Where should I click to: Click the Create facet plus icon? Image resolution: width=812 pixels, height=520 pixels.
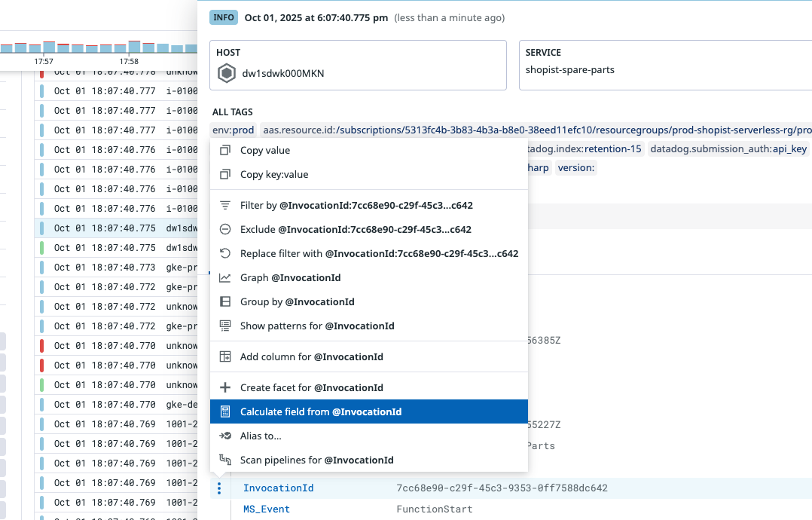click(x=224, y=388)
